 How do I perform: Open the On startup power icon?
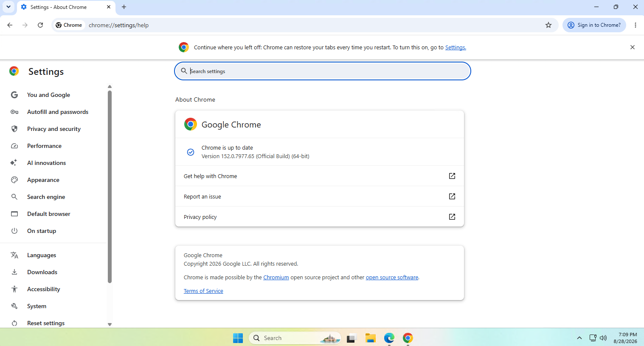click(x=14, y=231)
